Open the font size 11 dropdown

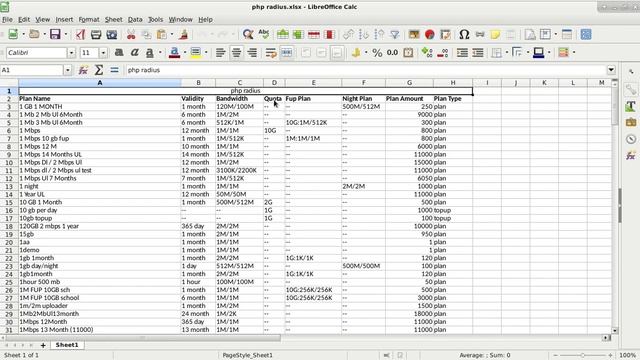(103, 53)
